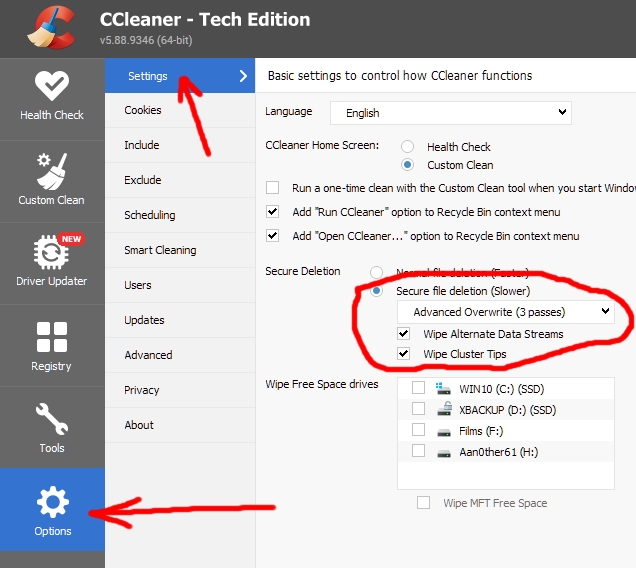This screenshot has width=636, height=568.
Task: Select Normal file deletion radio button
Action: point(376,272)
